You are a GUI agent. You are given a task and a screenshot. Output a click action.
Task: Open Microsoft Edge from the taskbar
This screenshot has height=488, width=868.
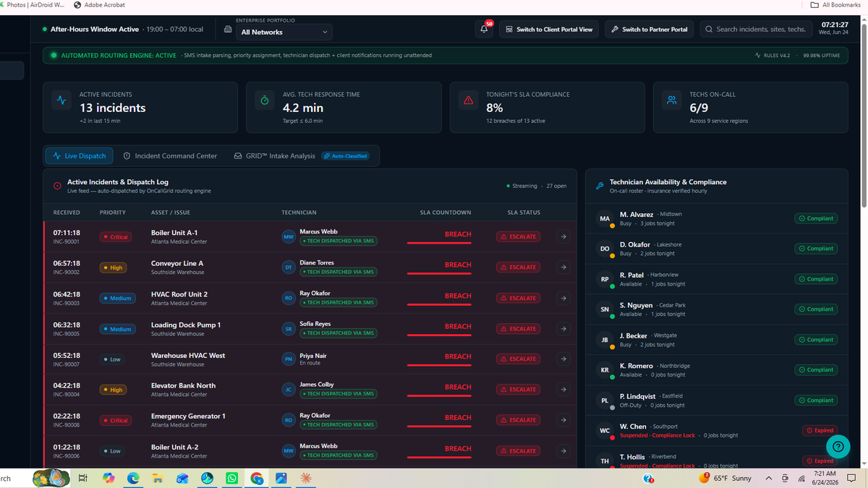(x=133, y=478)
